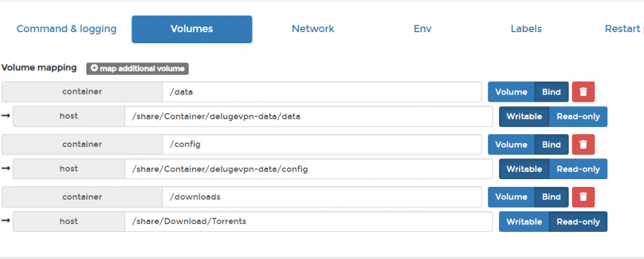Image resolution: width=644 pixels, height=259 pixels.
Task: Make delugevpn-data/config host path Writable
Action: [x=524, y=169]
